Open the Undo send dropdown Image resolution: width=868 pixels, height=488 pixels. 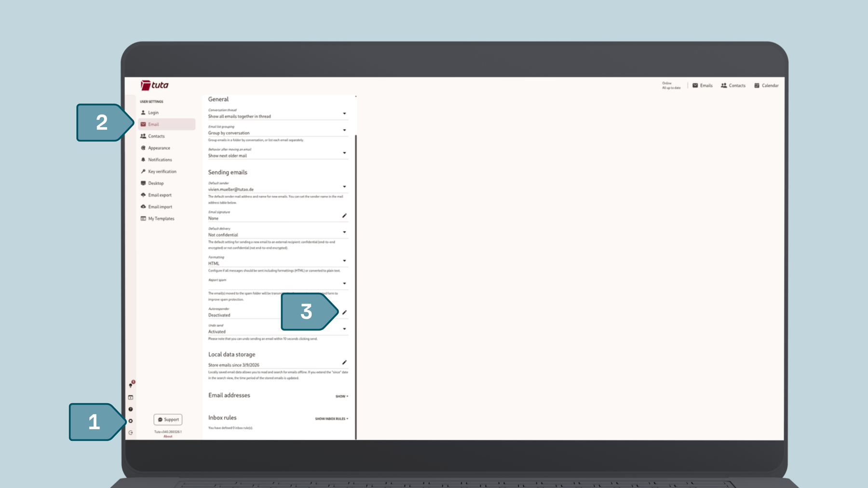click(x=344, y=329)
